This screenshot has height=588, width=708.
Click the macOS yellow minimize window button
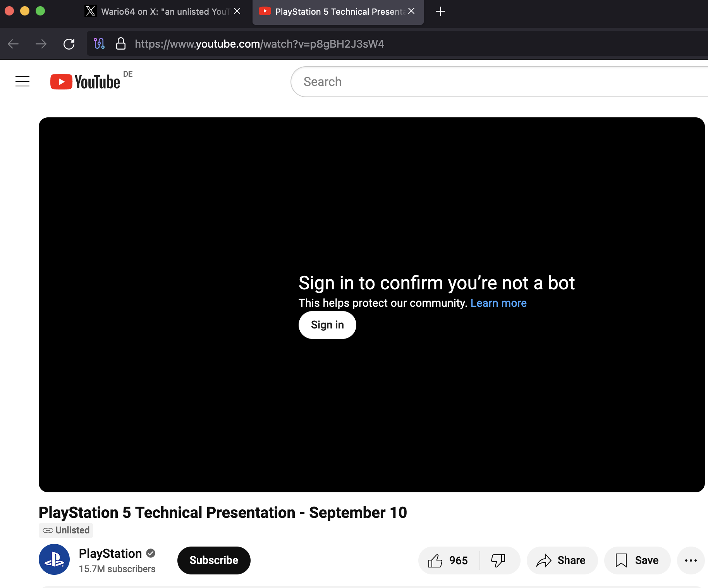pyautogui.click(x=25, y=11)
